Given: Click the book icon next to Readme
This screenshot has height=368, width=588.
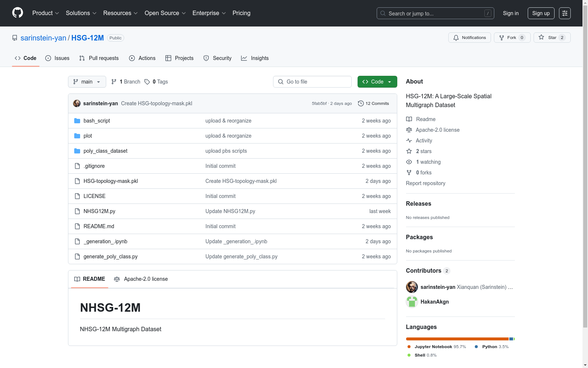Looking at the screenshot, I should click(x=409, y=119).
